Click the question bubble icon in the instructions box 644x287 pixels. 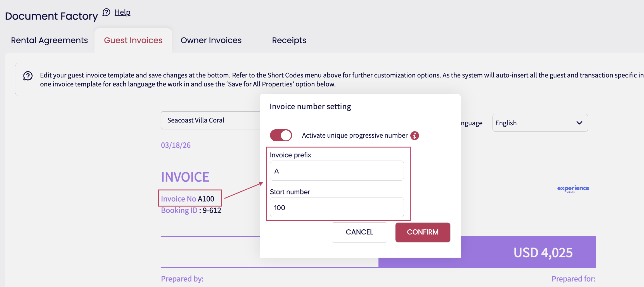28,76
